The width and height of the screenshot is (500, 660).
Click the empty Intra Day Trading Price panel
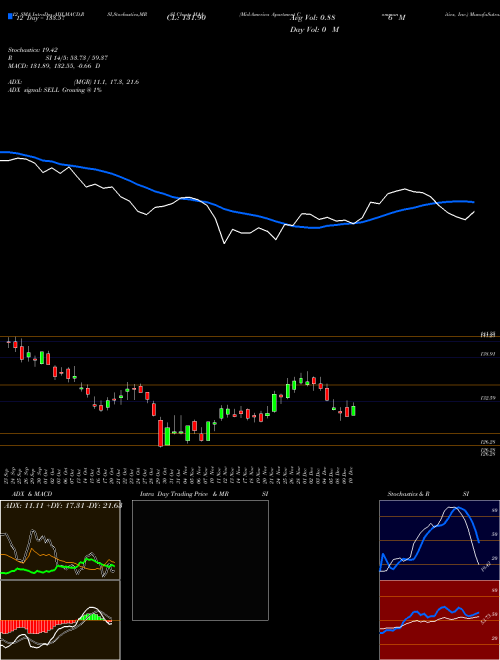tap(200, 560)
